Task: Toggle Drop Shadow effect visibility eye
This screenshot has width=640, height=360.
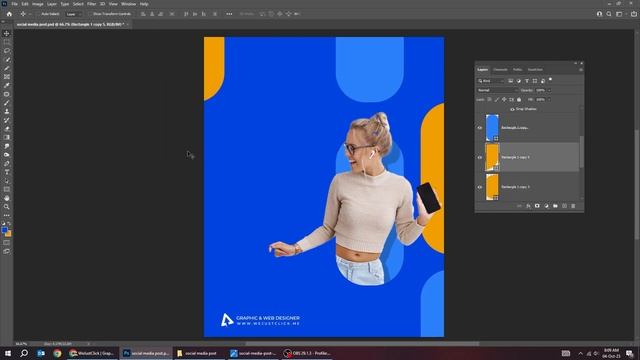Action: (512, 109)
